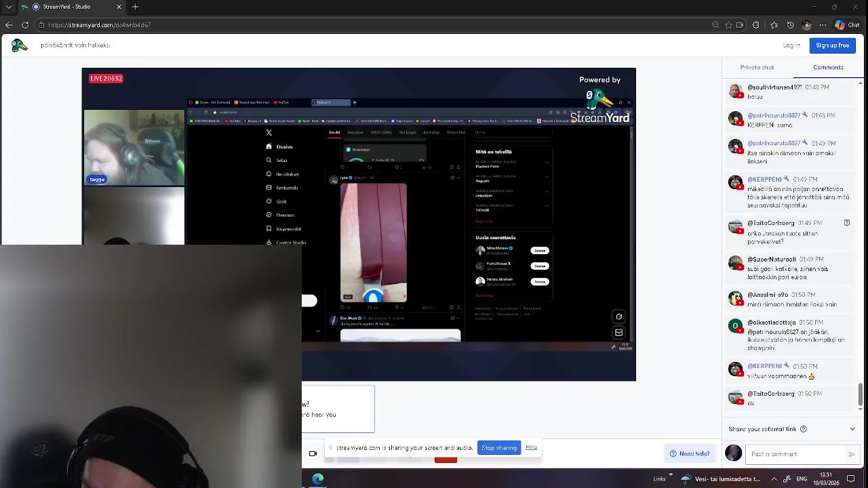This screenshot has width=868, height=488.
Task: Send comment with the paper plane icon
Action: coord(852,454)
